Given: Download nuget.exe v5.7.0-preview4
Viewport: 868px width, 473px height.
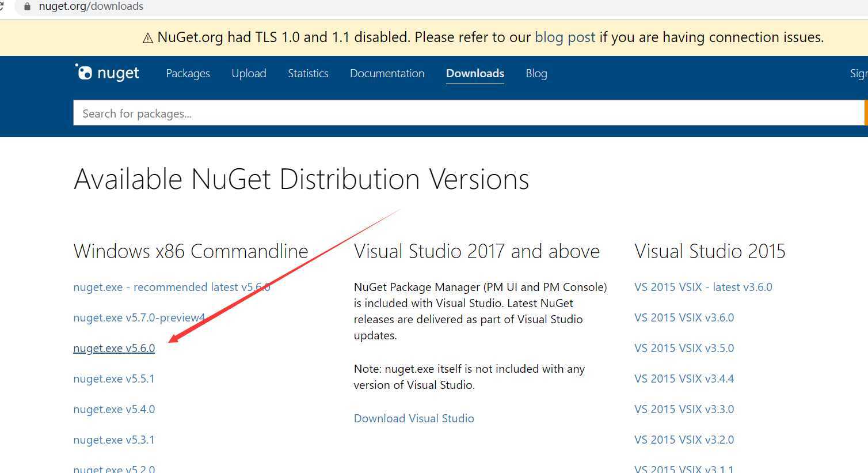Looking at the screenshot, I should 139,317.
